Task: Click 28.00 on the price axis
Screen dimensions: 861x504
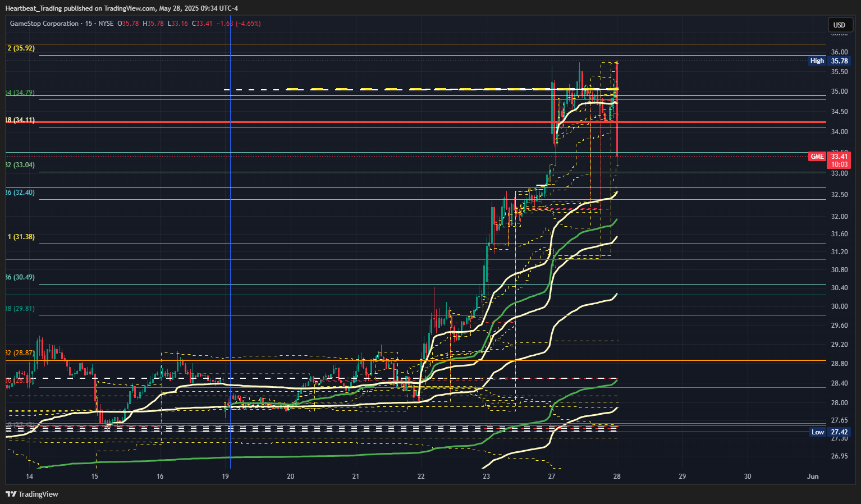Action: point(840,403)
